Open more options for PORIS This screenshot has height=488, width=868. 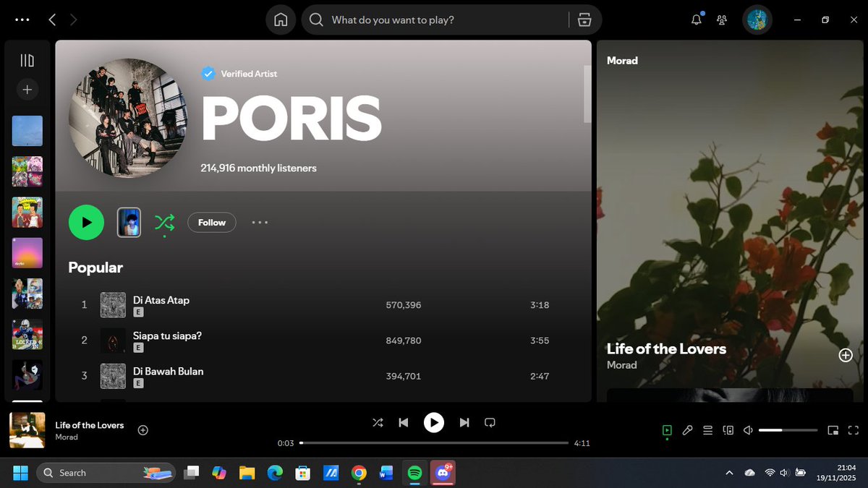tap(260, 222)
